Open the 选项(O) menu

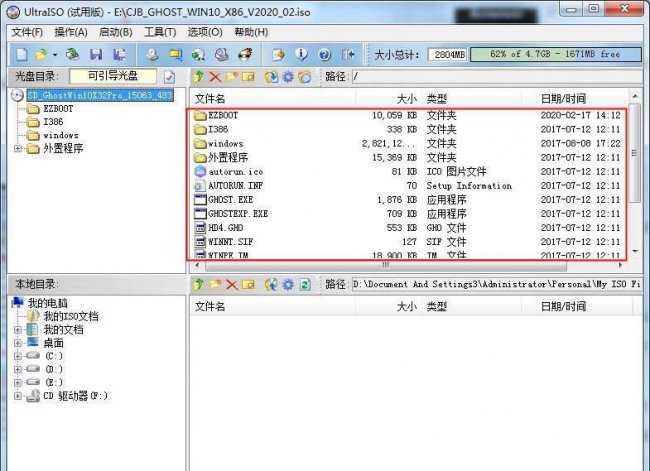click(205, 32)
